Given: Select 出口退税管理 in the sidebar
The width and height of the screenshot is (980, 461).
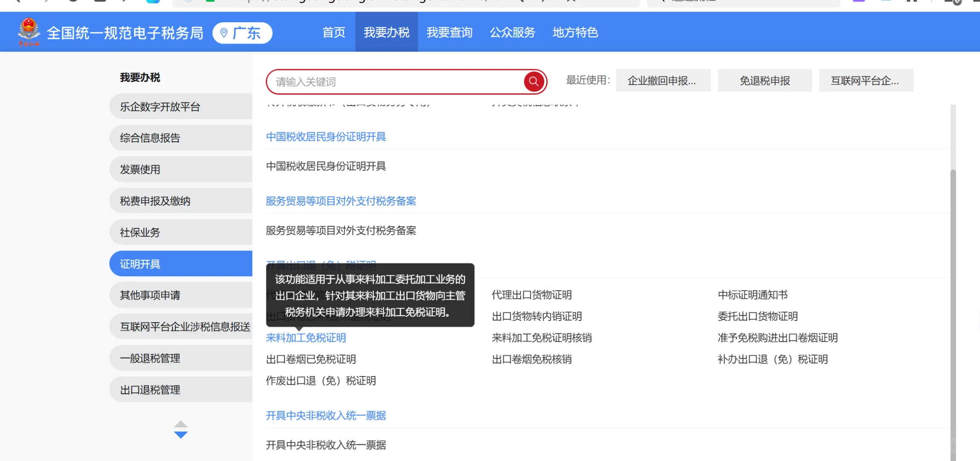Looking at the screenshot, I should click(x=150, y=389).
